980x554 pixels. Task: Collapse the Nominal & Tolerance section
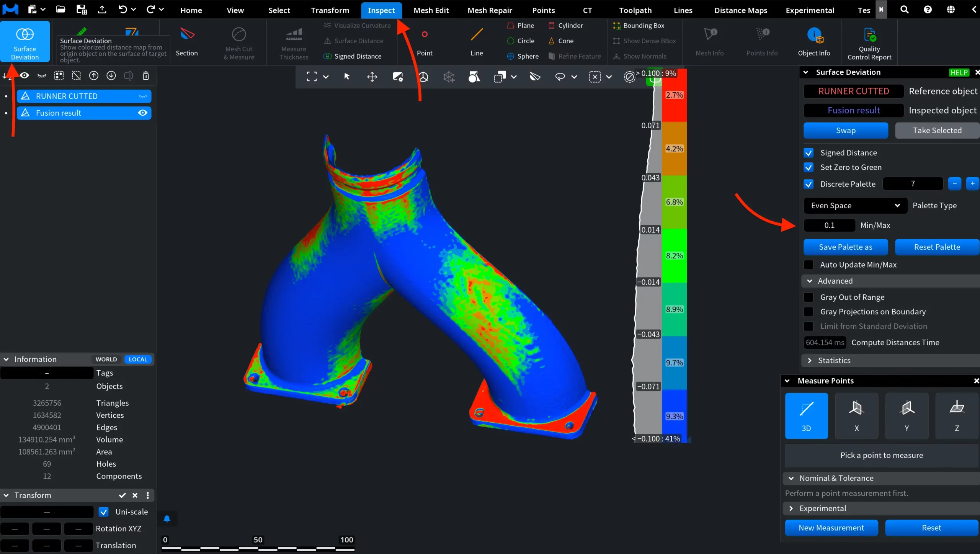click(x=791, y=478)
